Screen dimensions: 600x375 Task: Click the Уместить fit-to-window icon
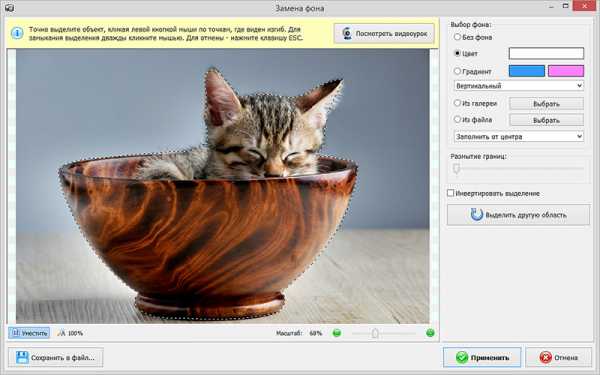pos(16,333)
